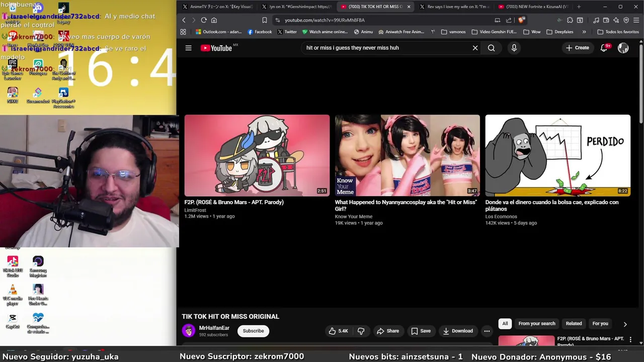Download the video
Image resolution: width=644 pixels, height=362 pixels.
pyautogui.click(x=458, y=331)
